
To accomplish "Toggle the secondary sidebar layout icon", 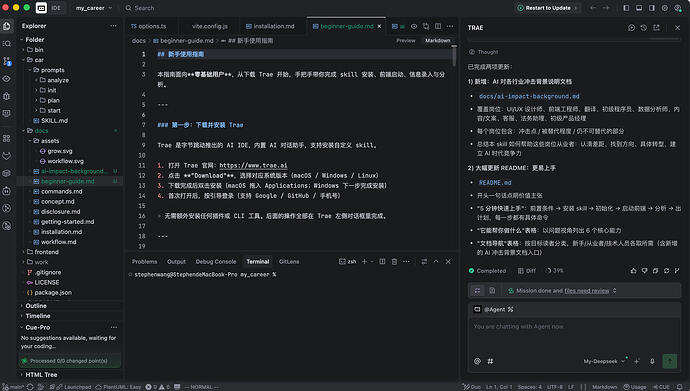I will (652, 8).
